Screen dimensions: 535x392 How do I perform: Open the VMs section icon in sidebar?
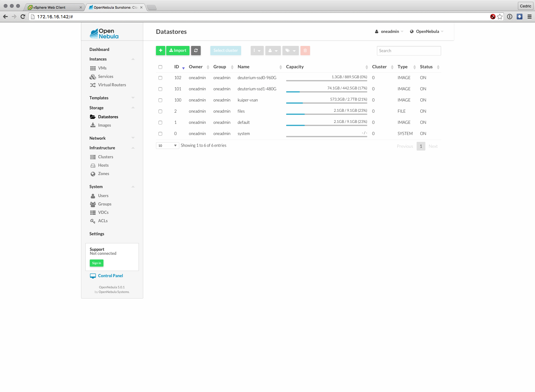[93, 68]
